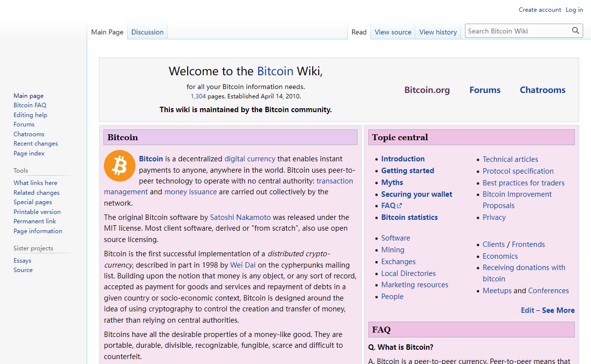Screen dimensions: 591x364
Task: Click See More in Topic central
Action: coord(558,310)
